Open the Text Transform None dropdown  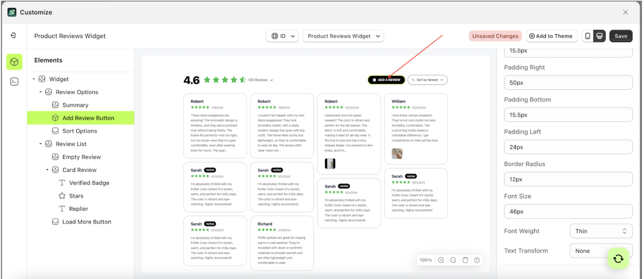tap(601, 251)
